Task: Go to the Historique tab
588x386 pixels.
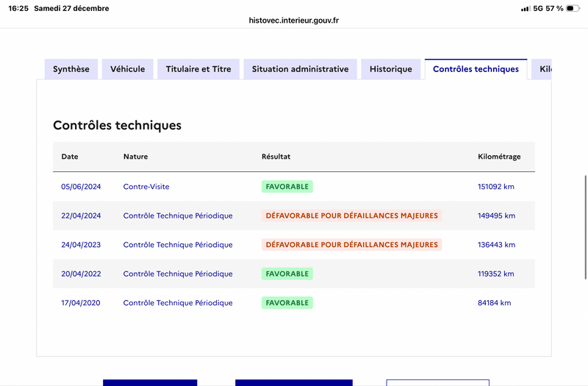Action: 391,69
